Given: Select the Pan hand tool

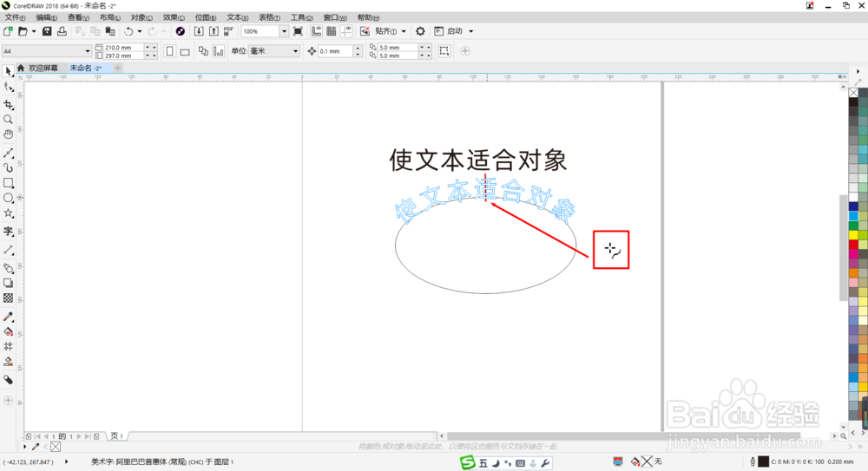Looking at the screenshot, I should coord(8,134).
